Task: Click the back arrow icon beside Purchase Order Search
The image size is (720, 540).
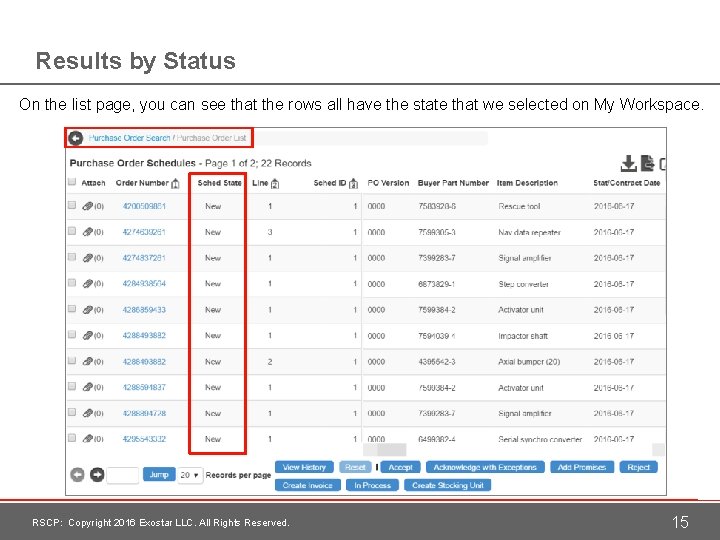Action: pos(76,138)
